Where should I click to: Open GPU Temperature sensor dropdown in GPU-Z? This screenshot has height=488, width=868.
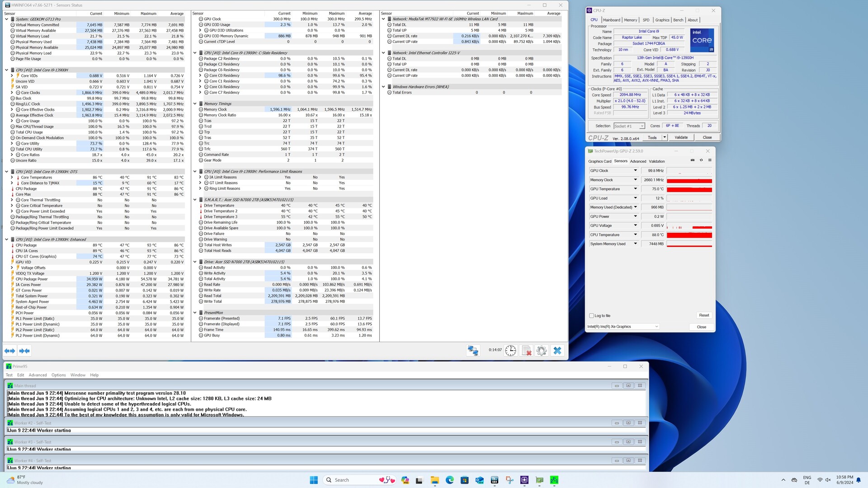pos(635,189)
